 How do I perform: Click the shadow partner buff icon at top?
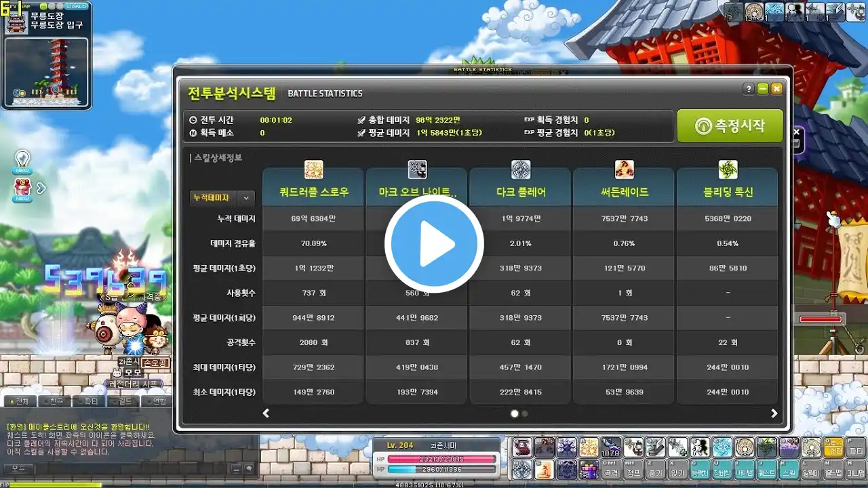pos(795,12)
